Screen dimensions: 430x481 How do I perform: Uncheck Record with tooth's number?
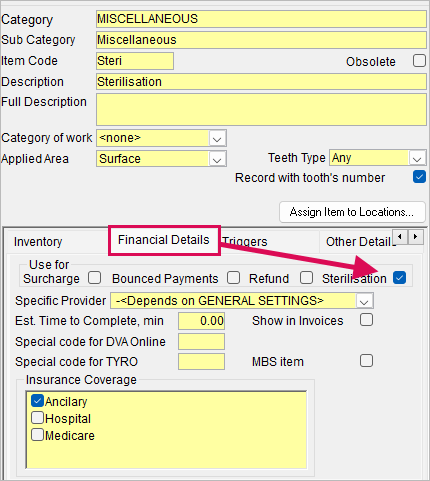pos(419,177)
